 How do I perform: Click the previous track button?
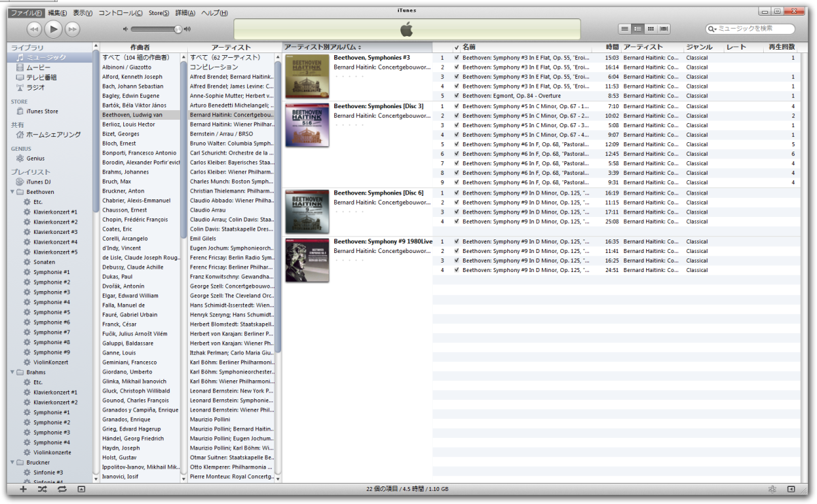point(34,29)
